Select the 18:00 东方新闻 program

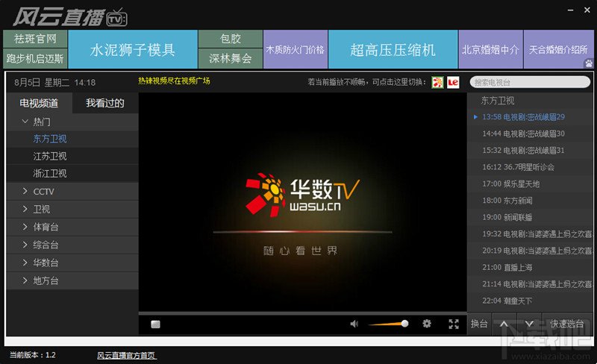pyautogui.click(x=530, y=201)
